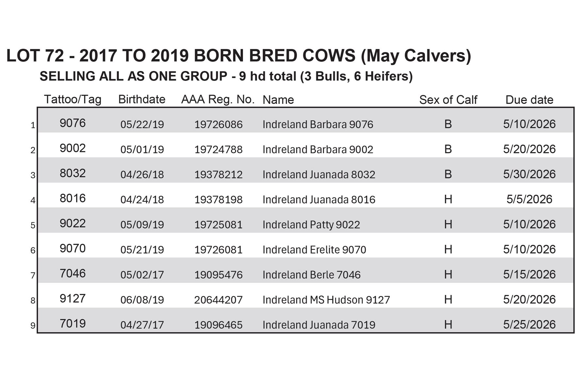588x383 pixels.
Task: Select tag number 9076 cell
Action: [73, 123]
